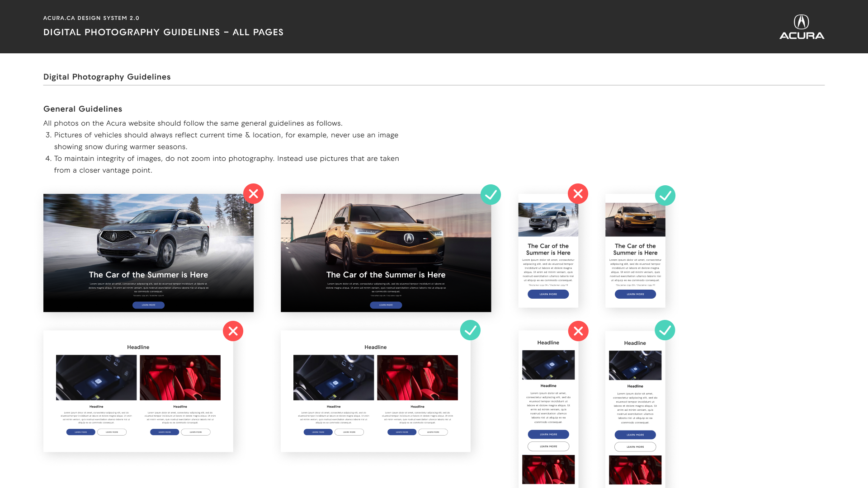Click the "General Guidelines" subheading
Image resolution: width=868 pixels, height=488 pixels.
(83, 109)
